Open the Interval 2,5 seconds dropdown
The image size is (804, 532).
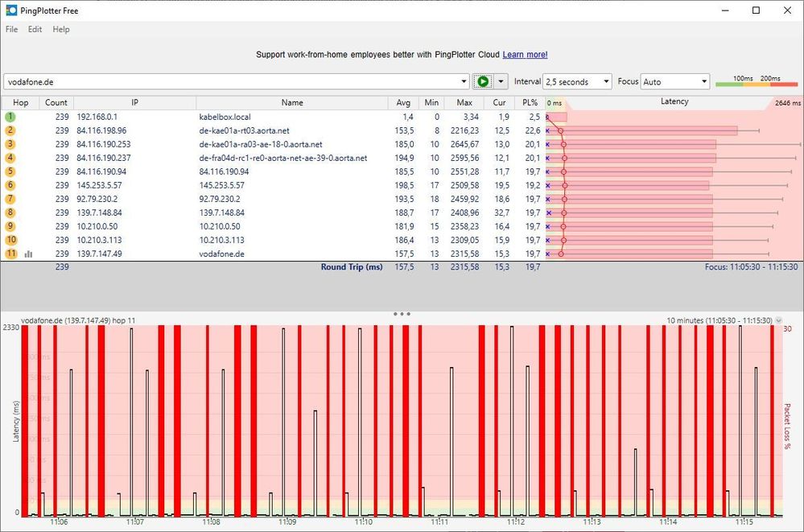click(x=577, y=81)
